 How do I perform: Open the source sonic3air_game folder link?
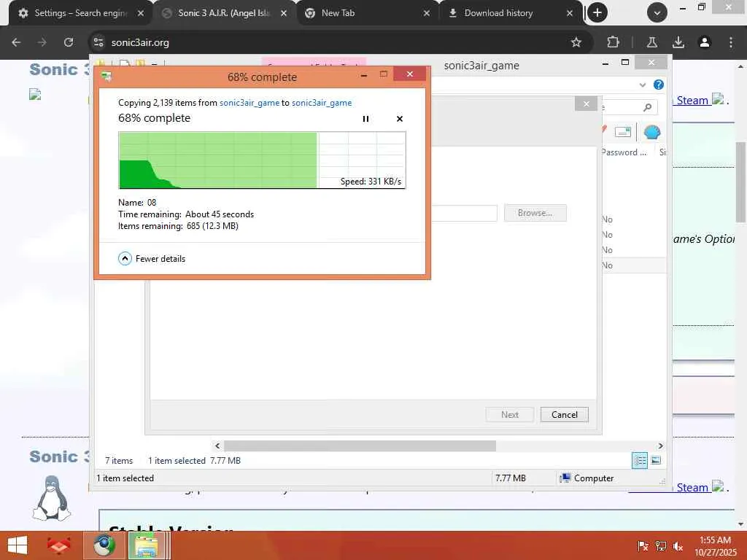[249, 103]
